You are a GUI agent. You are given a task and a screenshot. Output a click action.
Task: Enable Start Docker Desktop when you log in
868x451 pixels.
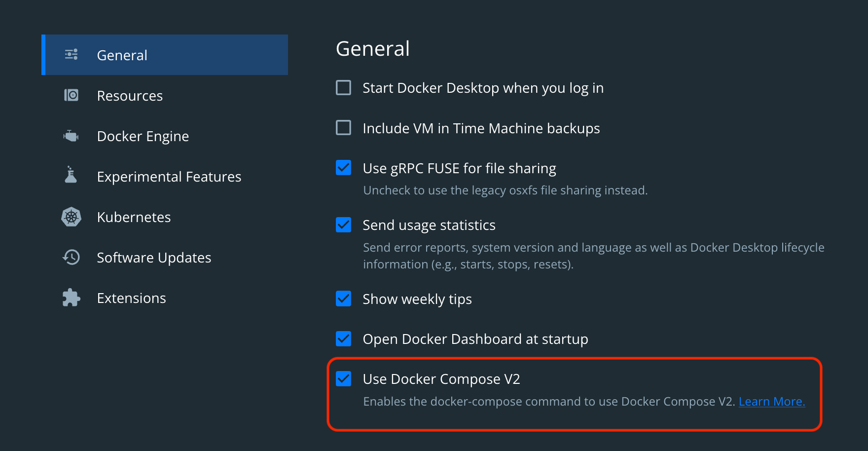(344, 88)
